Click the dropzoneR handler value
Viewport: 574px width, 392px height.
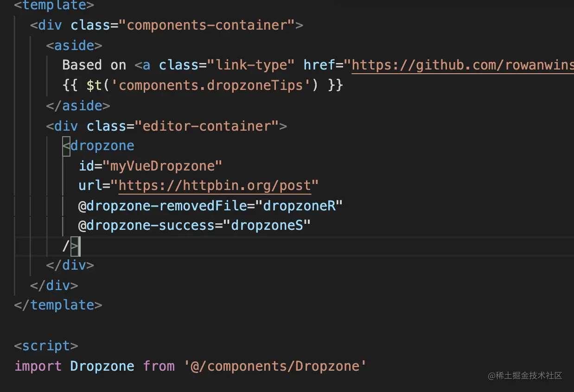point(299,205)
